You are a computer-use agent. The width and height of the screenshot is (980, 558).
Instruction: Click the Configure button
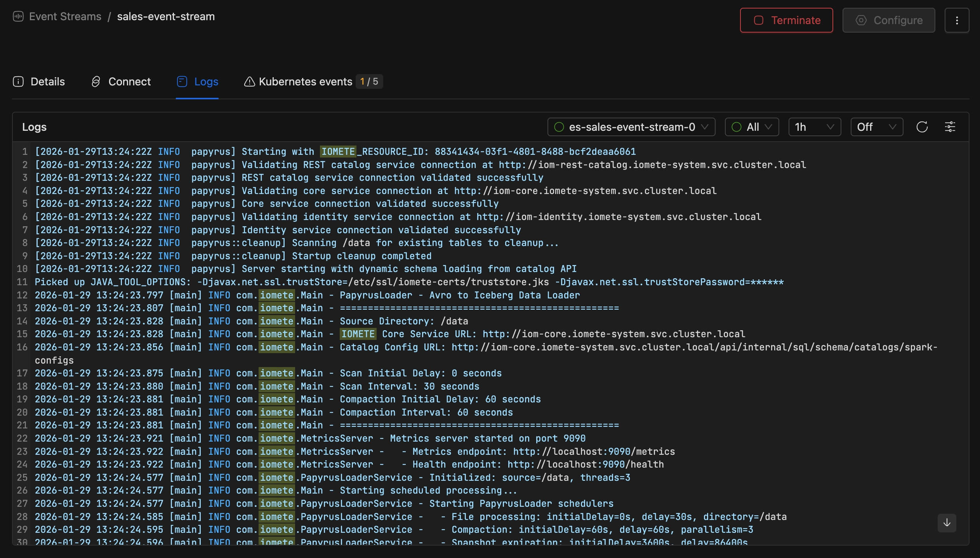[x=888, y=20]
